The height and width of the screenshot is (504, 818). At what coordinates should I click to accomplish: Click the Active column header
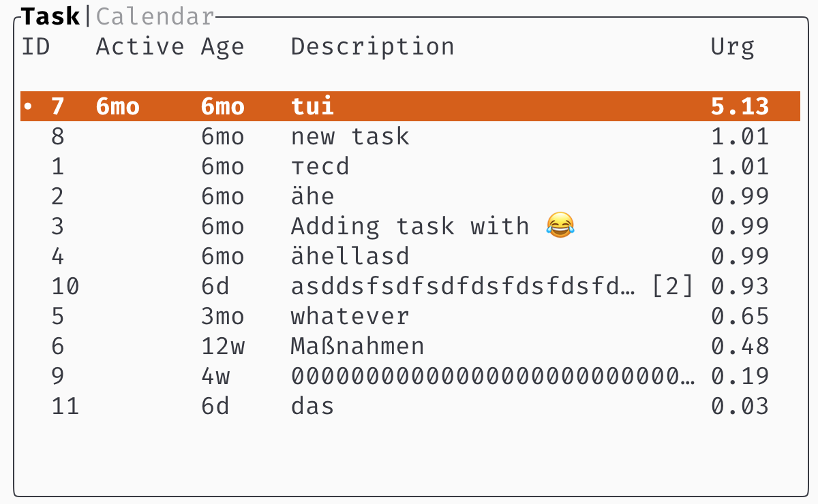pos(140,46)
